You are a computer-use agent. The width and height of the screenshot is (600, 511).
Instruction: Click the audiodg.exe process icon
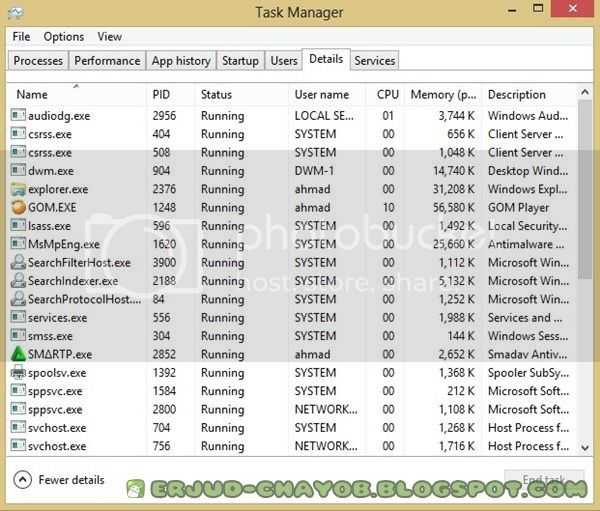(18, 115)
